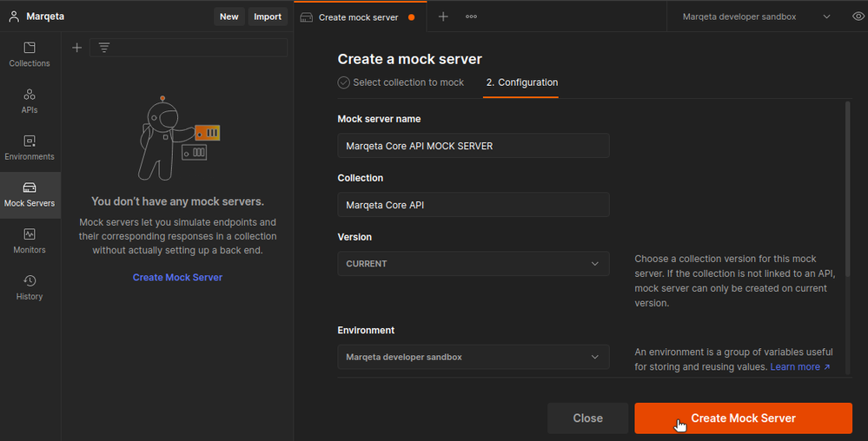
Task: Click the plus icon in mock servers panel
Action: click(77, 48)
